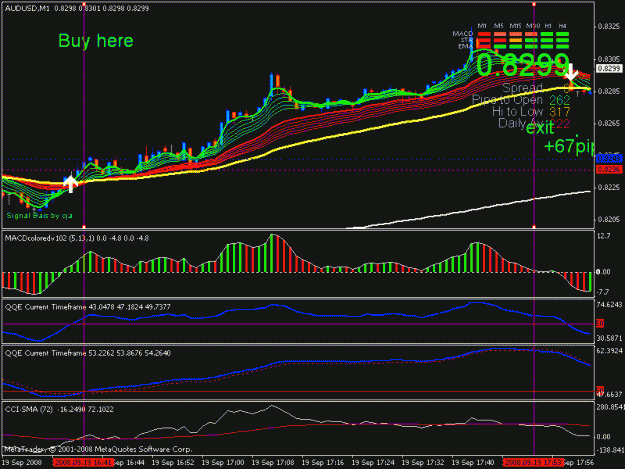Image resolution: width=625 pixels, height=469 pixels.
Task: Click the white down arrow exit signal
Action: pyautogui.click(x=571, y=73)
